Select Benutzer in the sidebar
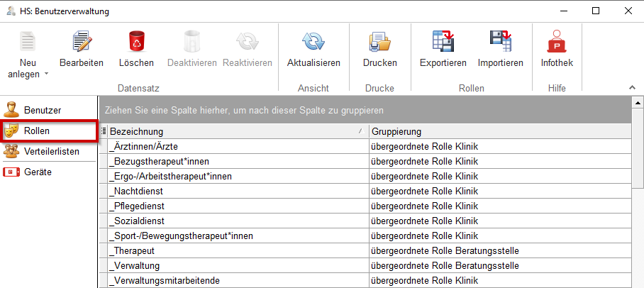The width and height of the screenshot is (644, 288). pyautogui.click(x=43, y=110)
